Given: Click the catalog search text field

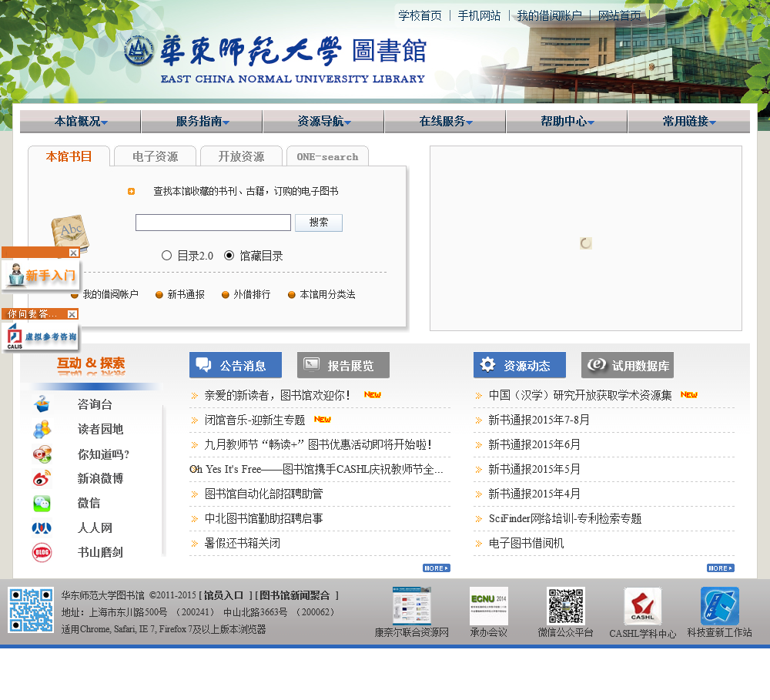Looking at the screenshot, I should [x=213, y=223].
